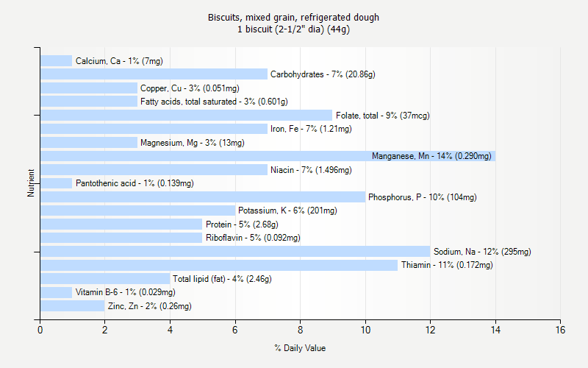The height and width of the screenshot is (368, 588).
Task: Select the Vitamin B-6 - 1% (0.029mg) label
Action: click(125, 292)
